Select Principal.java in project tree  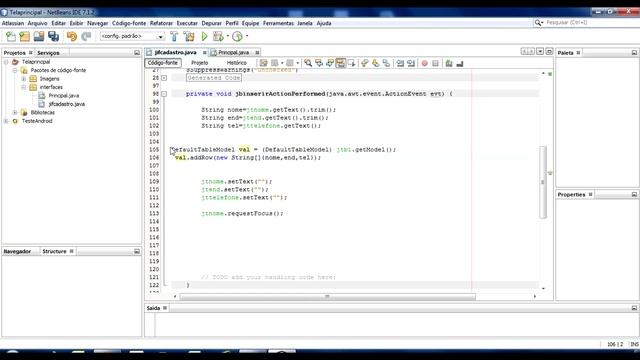tap(64, 96)
